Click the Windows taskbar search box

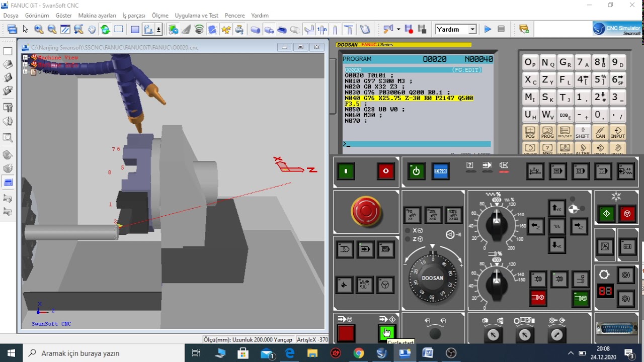point(104,353)
